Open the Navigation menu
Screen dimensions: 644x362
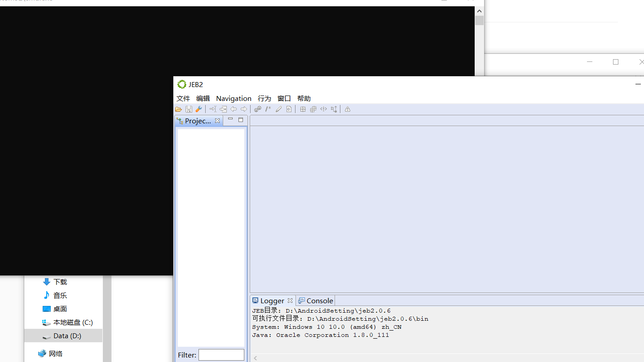(x=234, y=98)
